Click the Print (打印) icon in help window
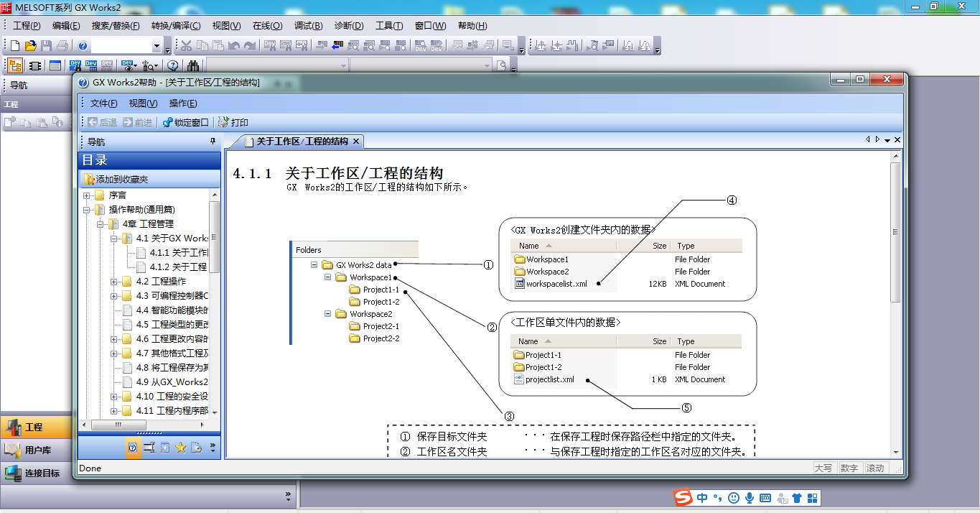The height and width of the screenshot is (513, 980). (233, 123)
